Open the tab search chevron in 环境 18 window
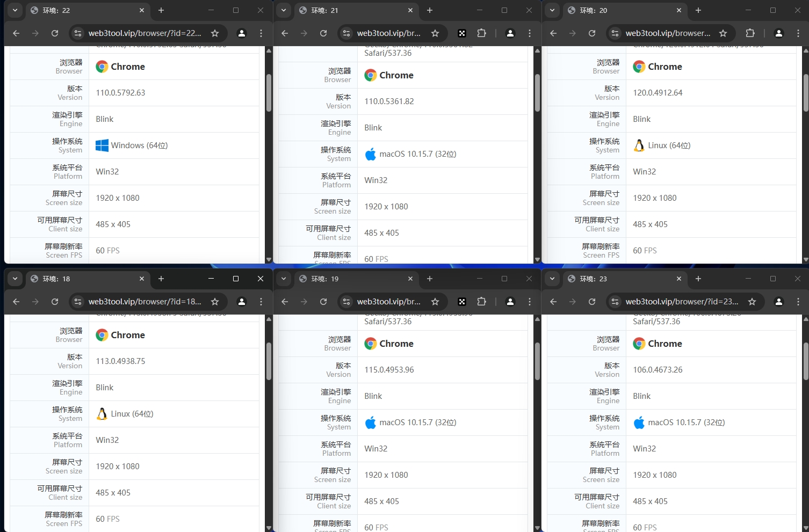 pos(15,279)
